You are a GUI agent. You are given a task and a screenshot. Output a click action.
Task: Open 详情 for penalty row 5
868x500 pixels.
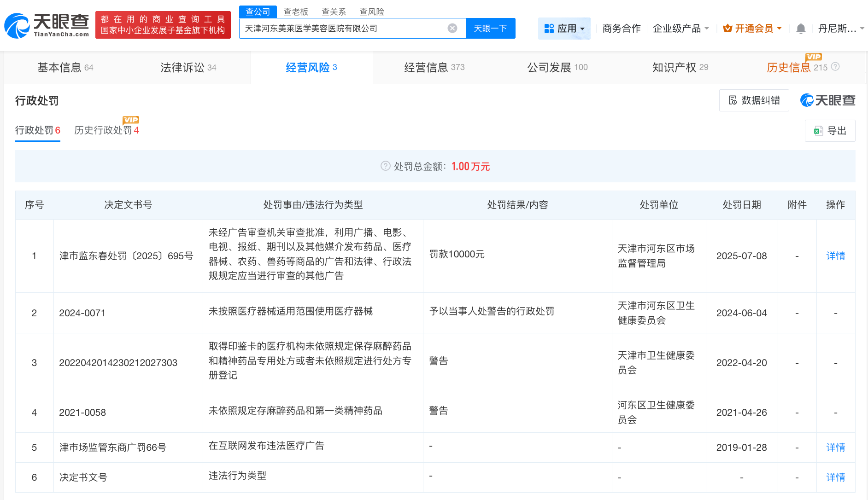pyautogui.click(x=835, y=448)
